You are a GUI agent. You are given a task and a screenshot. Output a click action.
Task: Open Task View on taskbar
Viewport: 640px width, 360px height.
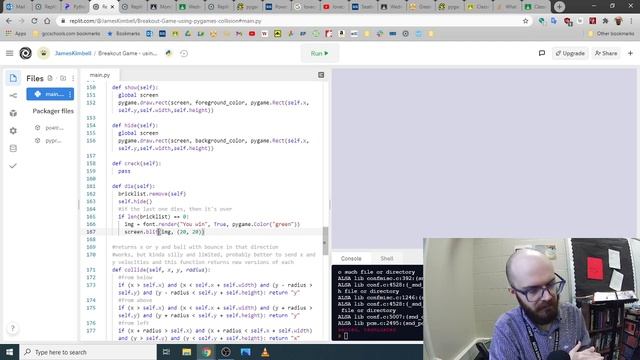click(166, 352)
